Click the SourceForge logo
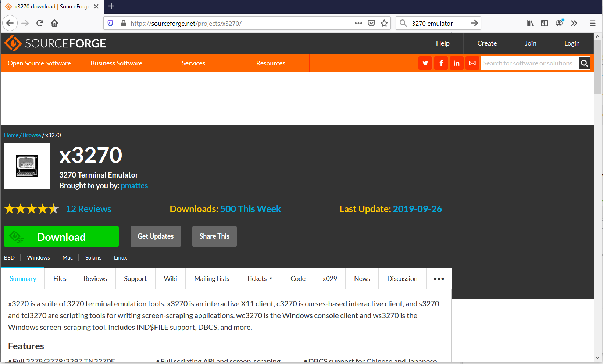 pyautogui.click(x=55, y=43)
